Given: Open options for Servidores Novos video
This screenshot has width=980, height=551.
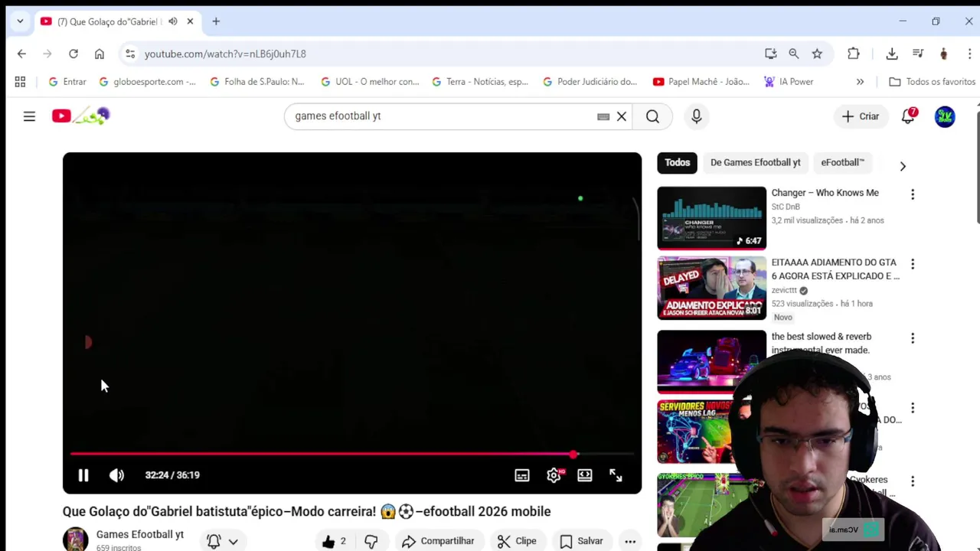Looking at the screenshot, I should [x=913, y=408].
